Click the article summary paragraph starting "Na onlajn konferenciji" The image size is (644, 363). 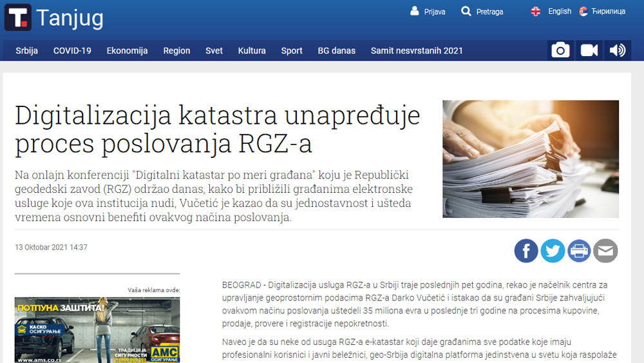tap(214, 196)
